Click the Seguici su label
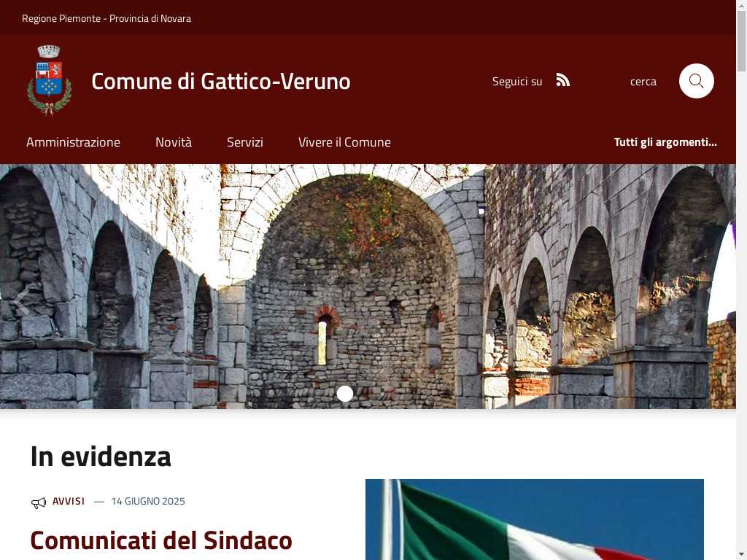747x560 pixels. tap(517, 82)
